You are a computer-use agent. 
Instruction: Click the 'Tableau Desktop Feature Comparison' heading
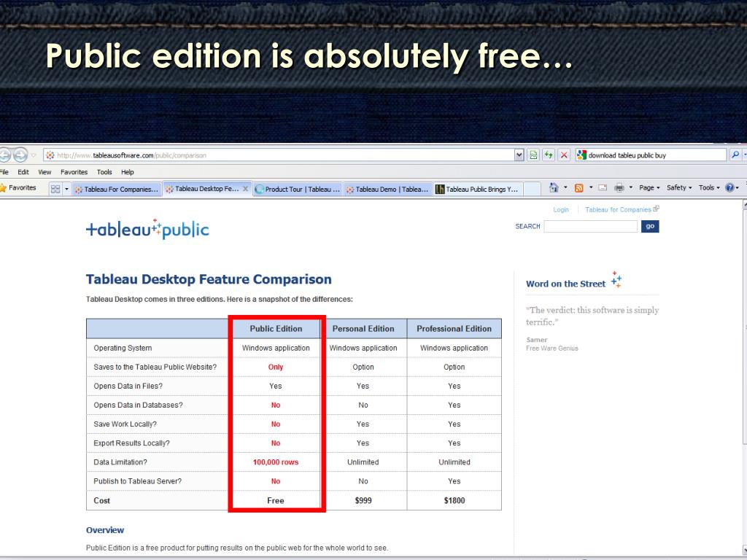[x=209, y=279]
